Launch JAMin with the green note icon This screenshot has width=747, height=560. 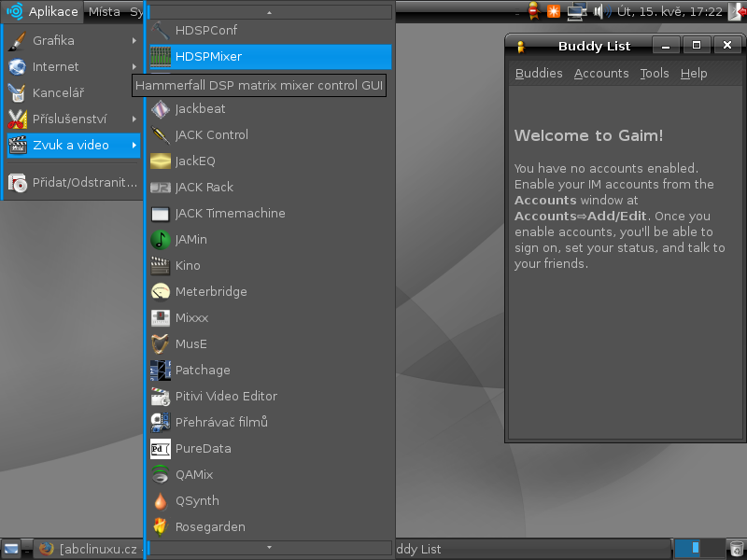(x=161, y=240)
